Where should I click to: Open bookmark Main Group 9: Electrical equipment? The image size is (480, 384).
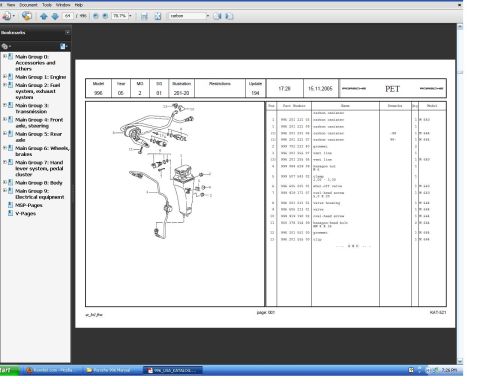pos(40,194)
